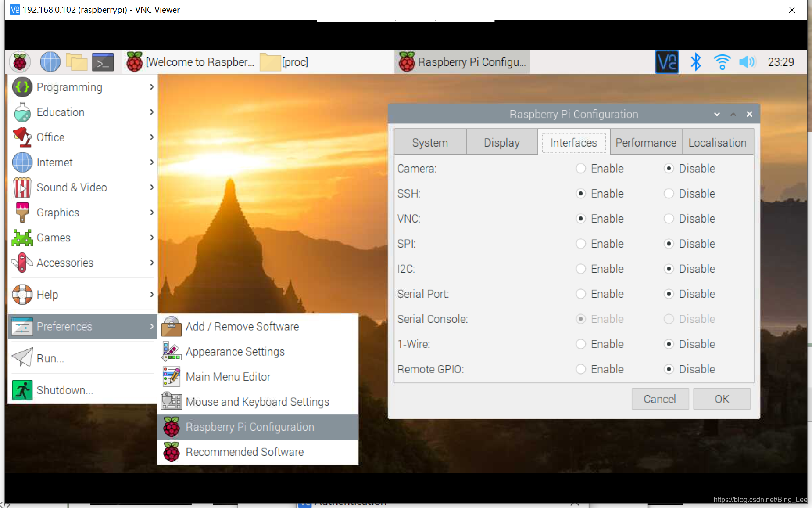Click the Games invader icon
Image resolution: width=812 pixels, height=508 pixels.
[22, 238]
